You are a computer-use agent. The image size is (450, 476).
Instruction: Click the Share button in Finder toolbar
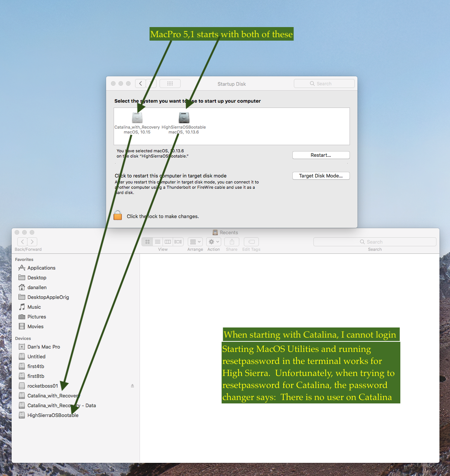click(232, 242)
